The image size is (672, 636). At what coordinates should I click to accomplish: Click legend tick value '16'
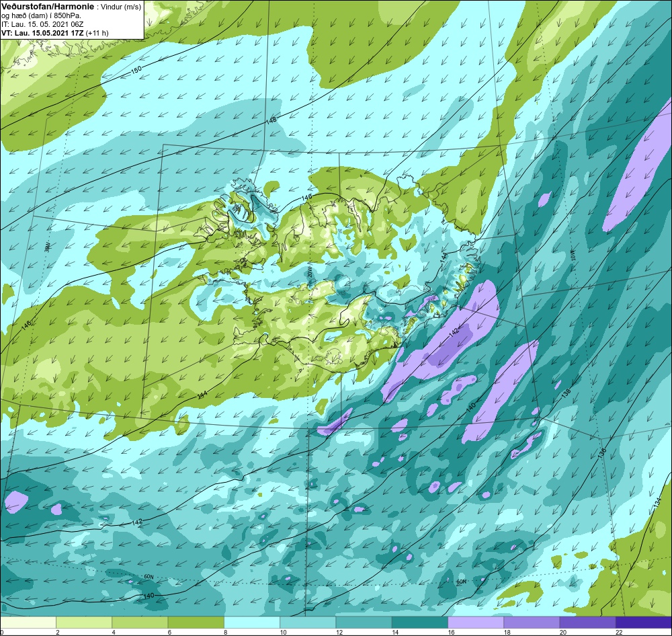coord(451,632)
